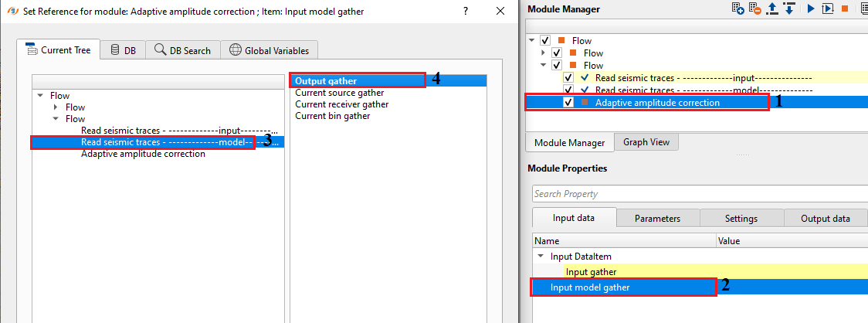Run the flow with the blue play icon
Screen dimensions: 868x323
click(x=811, y=8)
